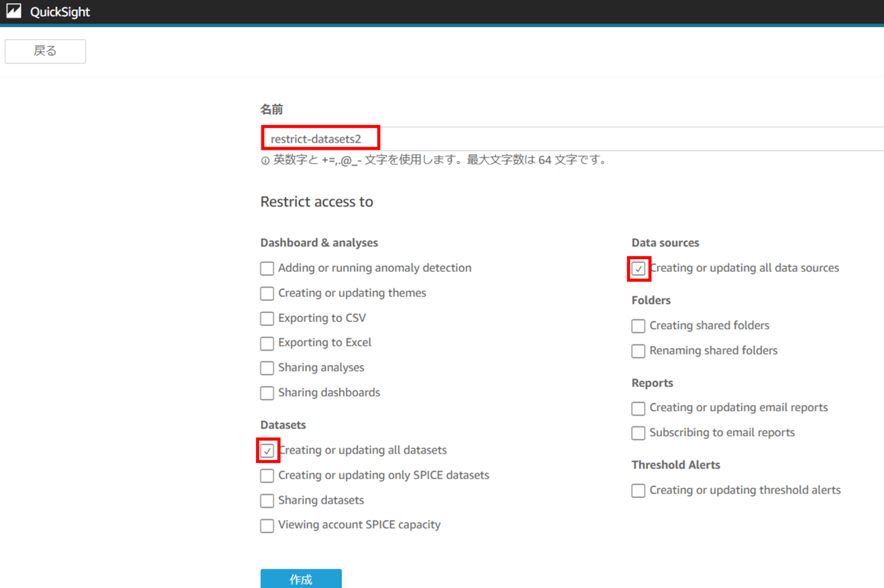Check Creating or updating themes
The width and height of the screenshot is (884, 588).
[x=267, y=294]
